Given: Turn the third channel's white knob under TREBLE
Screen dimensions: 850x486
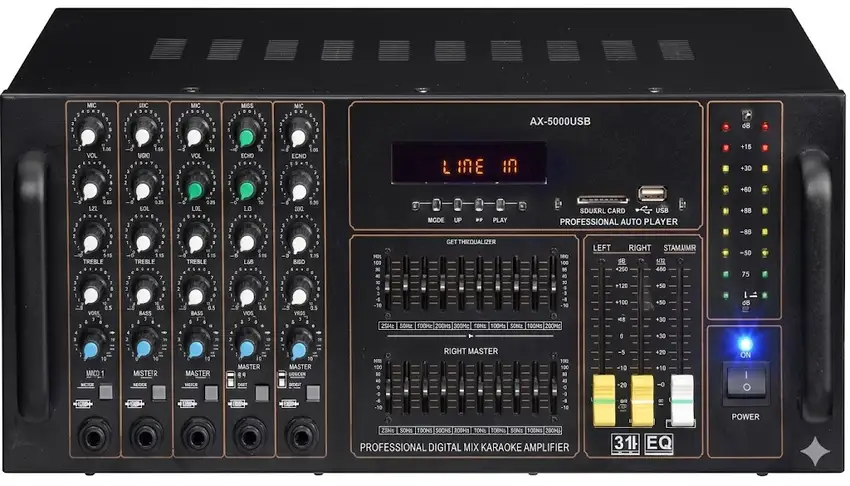Looking at the screenshot, I should (195, 290).
